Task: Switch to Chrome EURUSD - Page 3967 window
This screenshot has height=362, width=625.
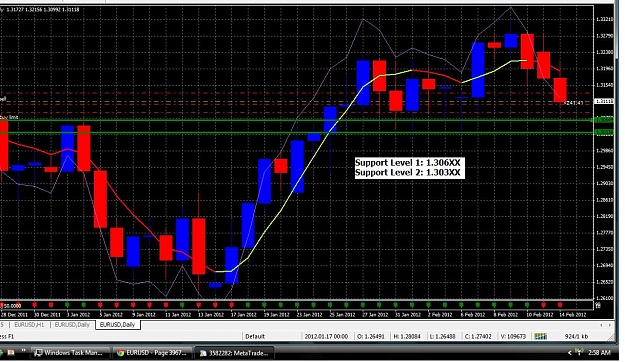Action: click(x=151, y=353)
